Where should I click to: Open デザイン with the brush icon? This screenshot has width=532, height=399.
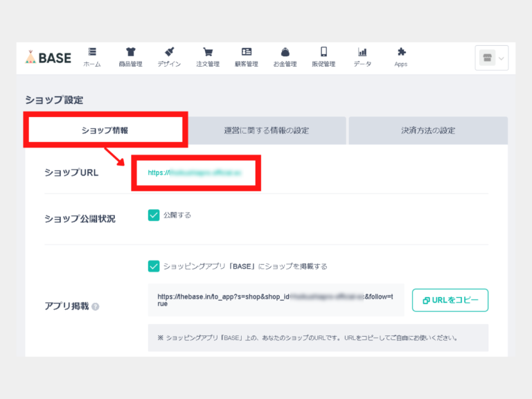(169, 57)
